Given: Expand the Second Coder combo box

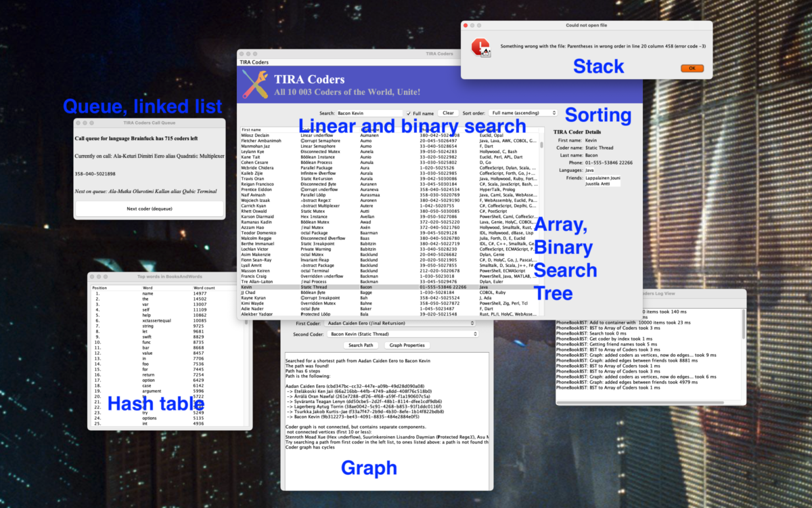Looking at the screenshot, I should pos(403,334).
